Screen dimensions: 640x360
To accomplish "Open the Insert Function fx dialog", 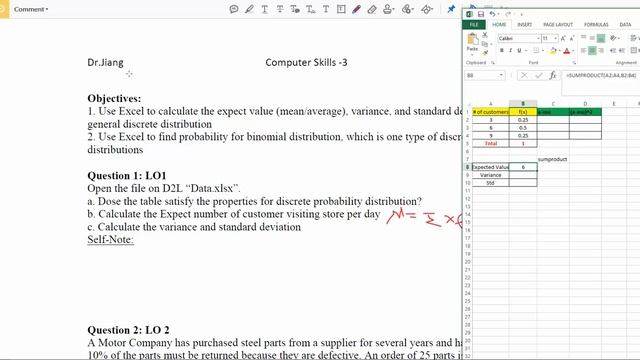I will (x=553, y=76).
